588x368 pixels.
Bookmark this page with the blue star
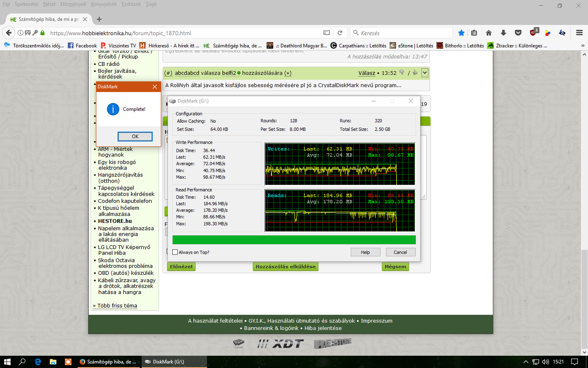[461, 33]
